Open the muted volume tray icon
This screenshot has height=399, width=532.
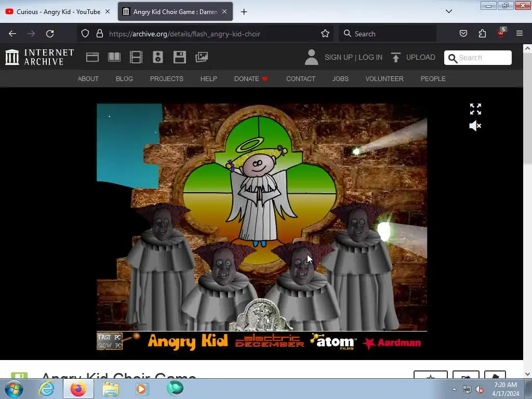pos(480,390)
